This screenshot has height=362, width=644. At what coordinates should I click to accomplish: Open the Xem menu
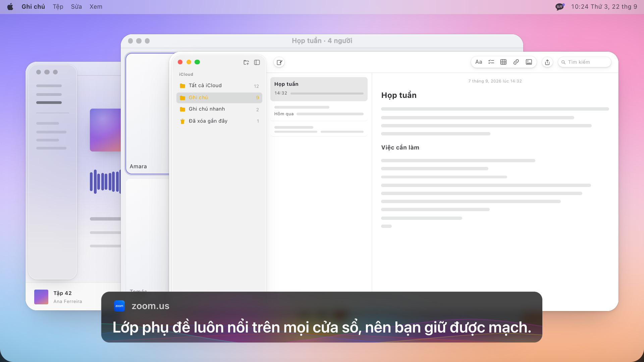(96, 7)
